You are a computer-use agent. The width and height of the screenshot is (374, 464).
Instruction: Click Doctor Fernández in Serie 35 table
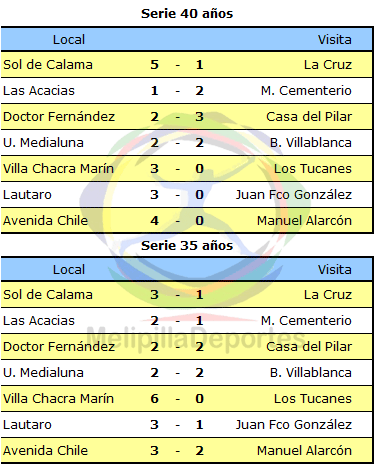[x=59, y=347]
